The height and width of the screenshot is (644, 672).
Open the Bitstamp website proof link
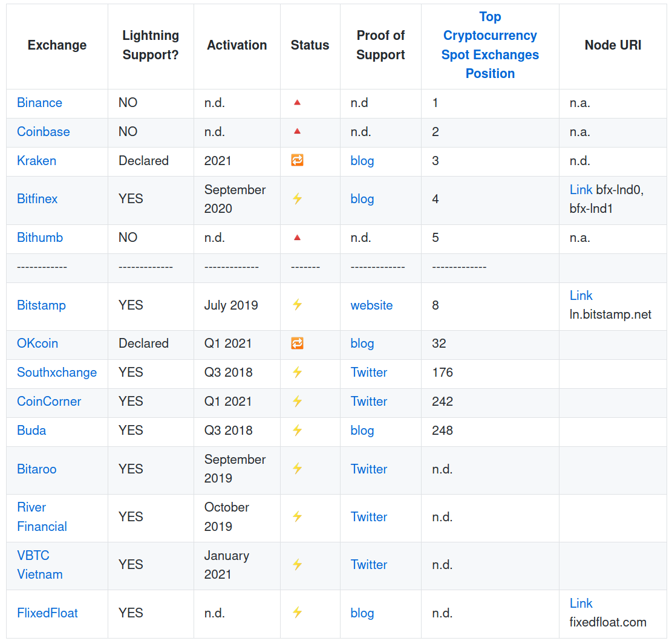pos(371,305)
